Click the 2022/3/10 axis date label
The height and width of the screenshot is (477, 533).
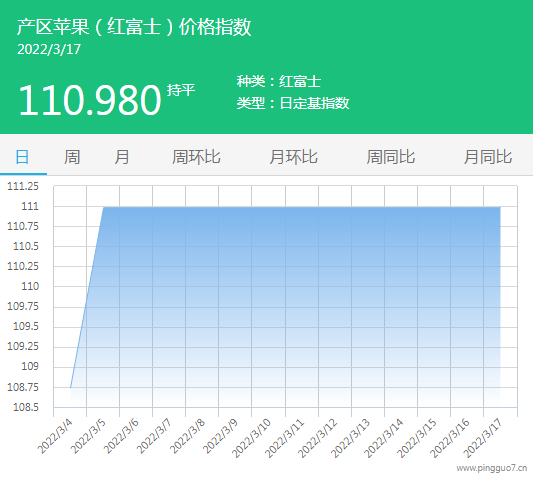[x=251, y=439]
